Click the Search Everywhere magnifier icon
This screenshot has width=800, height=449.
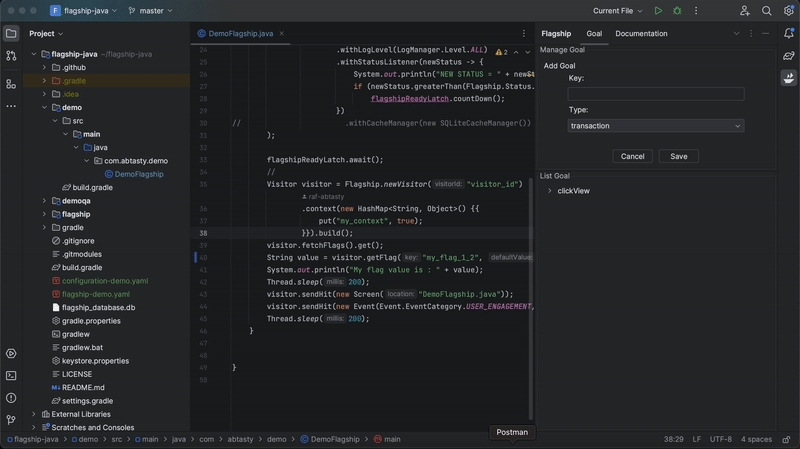tap(766, 11)
